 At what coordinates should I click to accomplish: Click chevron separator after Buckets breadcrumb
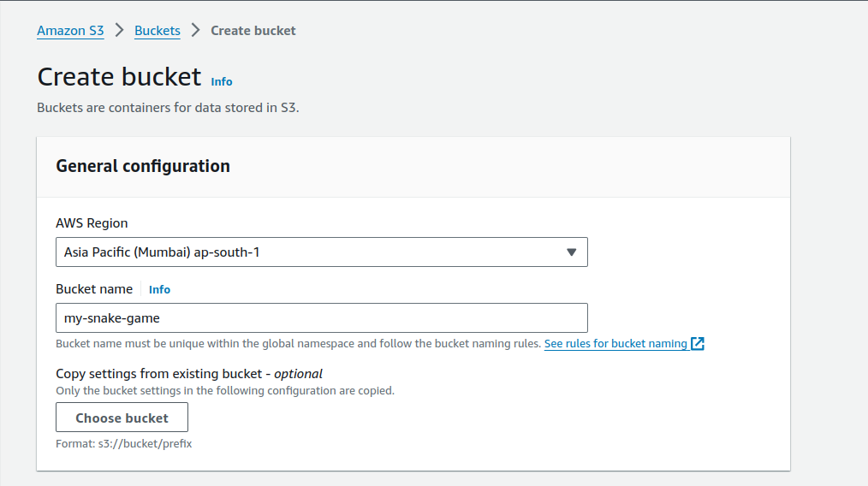(x=195, y=30)
